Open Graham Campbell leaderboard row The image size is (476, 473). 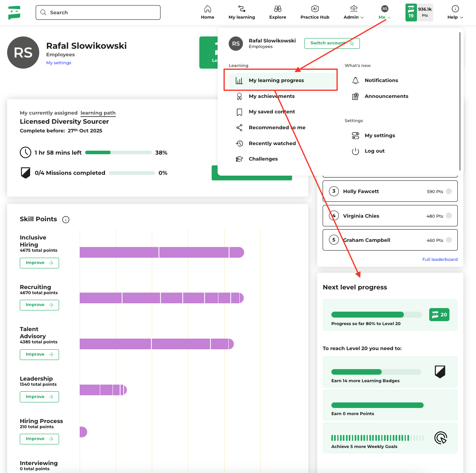coord(390,240)
